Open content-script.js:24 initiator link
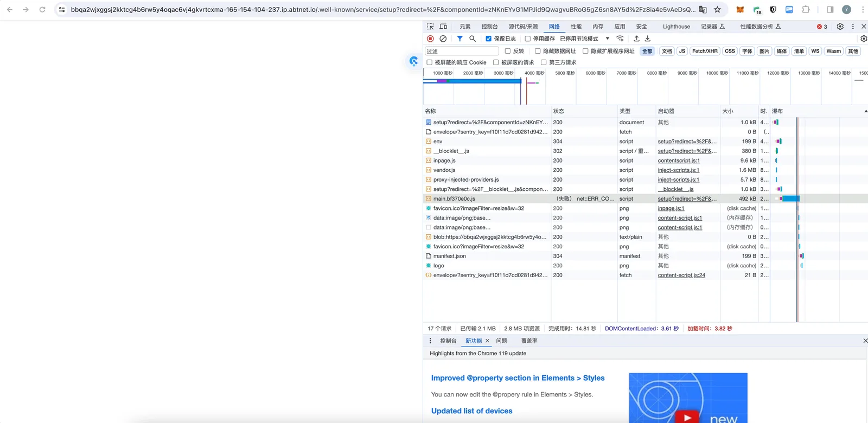868x423 pixels. click(681, 275)
